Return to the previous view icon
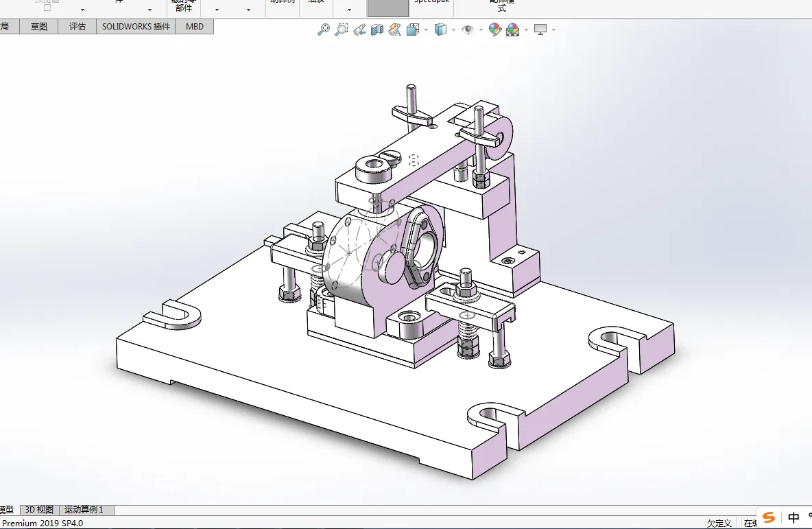This screenshot has width=812, height=529. (359, 30)
